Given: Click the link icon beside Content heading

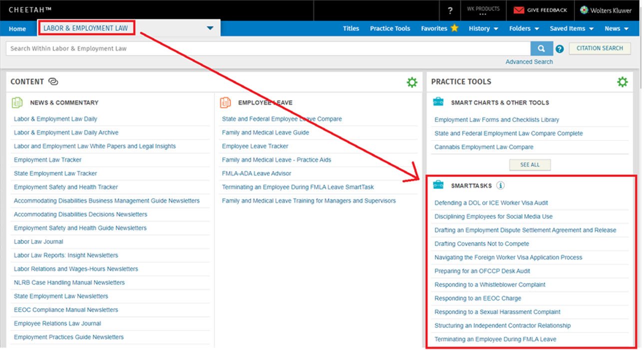Looking at the screenshot, I should point(53,82).
